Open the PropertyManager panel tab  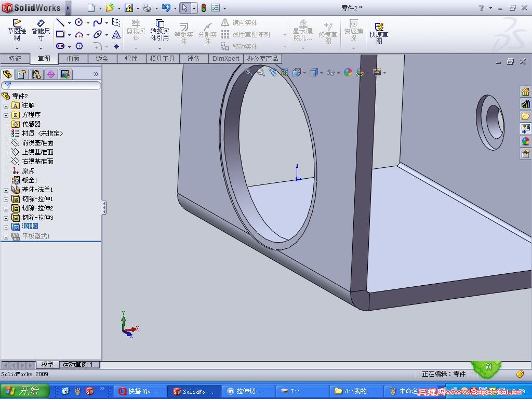click(21, 74)
